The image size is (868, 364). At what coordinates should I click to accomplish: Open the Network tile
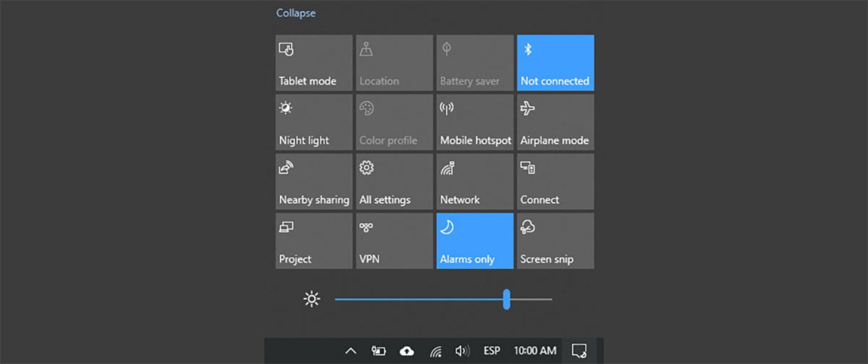pyautogui.click(x=475, y=182)
